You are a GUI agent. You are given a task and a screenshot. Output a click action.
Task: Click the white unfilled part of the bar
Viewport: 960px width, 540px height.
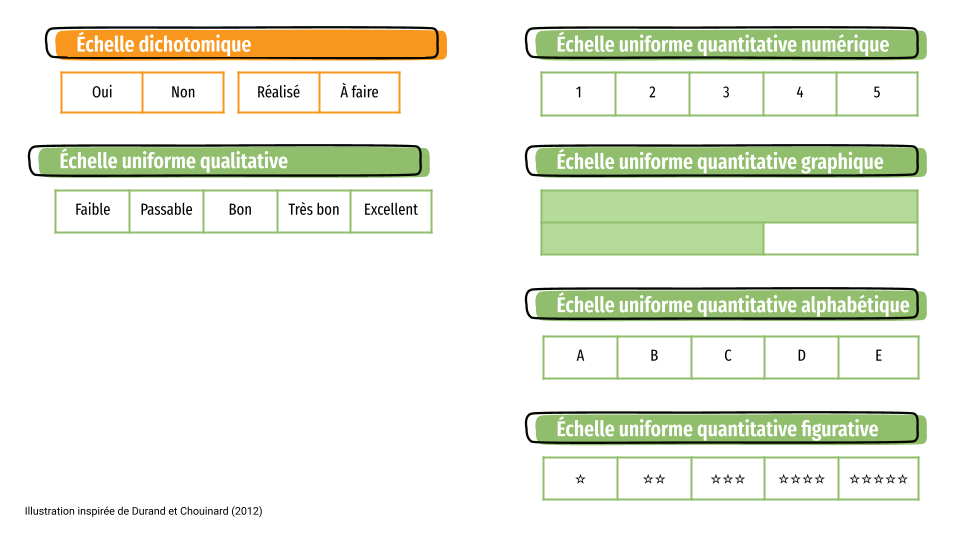pos(841,239)
